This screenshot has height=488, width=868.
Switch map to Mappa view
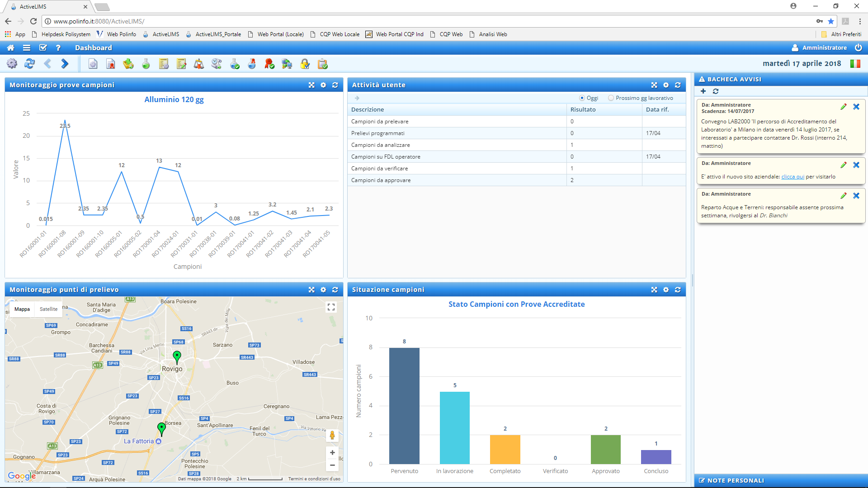pyautogui.click(x=22, y=309)
